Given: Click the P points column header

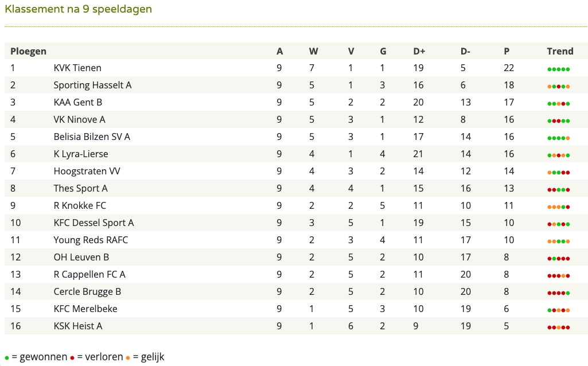Looking at the screenshot, I should pyautogui.click(x=506, y=52).
